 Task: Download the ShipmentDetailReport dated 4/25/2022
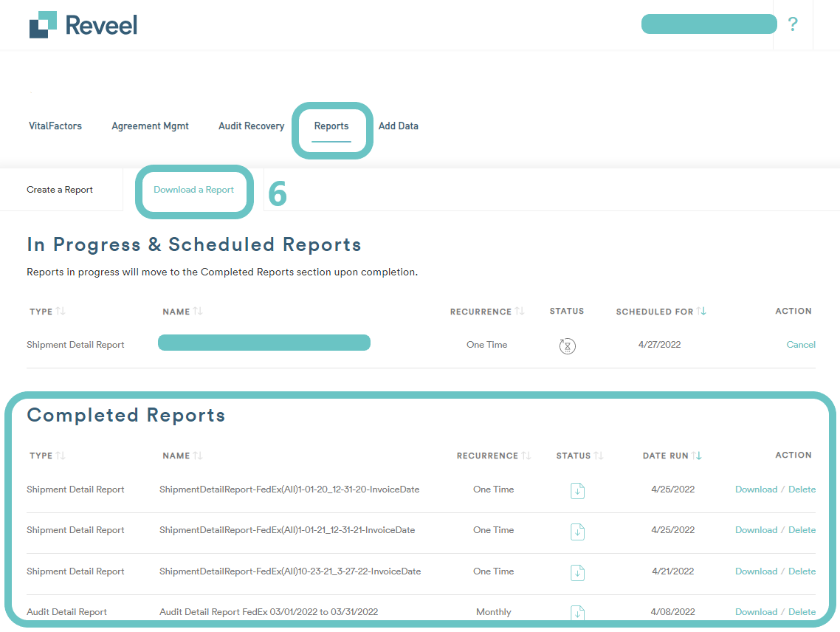pyautogui.click(x=756, y=490)
